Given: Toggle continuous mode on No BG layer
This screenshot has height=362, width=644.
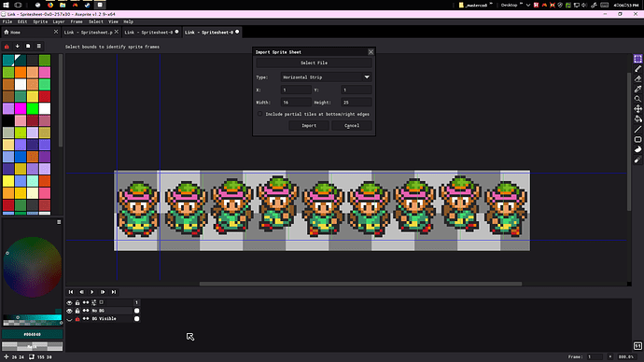Looking at the screenshot, I should (86, 311).
